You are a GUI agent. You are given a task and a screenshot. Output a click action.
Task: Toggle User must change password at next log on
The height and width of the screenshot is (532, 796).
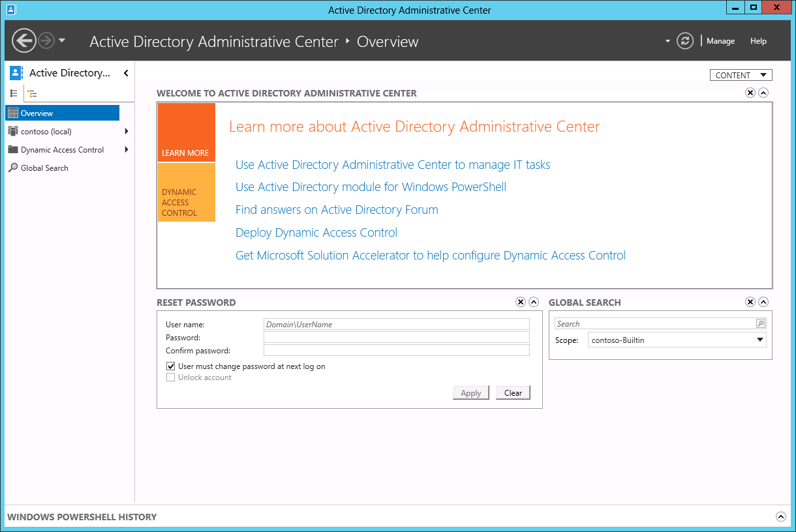click(171, 366)
